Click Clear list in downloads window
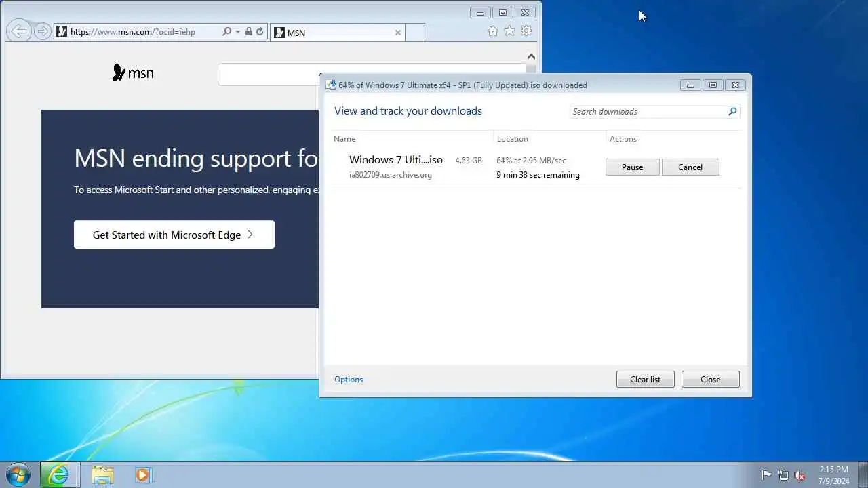The width and height of the screenshot is (868, 488). click(645, 380)
